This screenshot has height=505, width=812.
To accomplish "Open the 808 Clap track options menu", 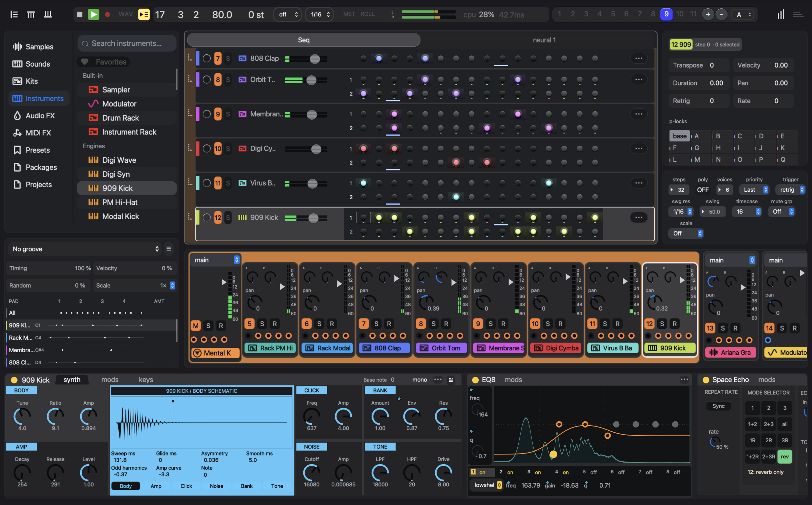I will (x=639, y=58).
